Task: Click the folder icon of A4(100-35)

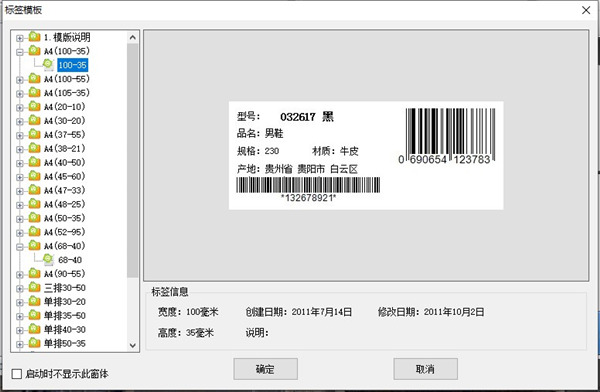Action: coord(34,51)
